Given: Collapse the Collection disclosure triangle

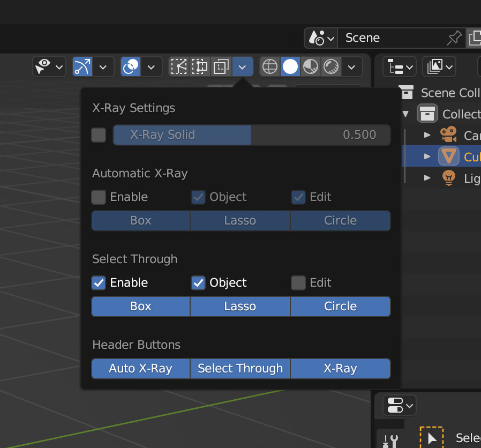Looking at the screenshot, I should [405, 114].
